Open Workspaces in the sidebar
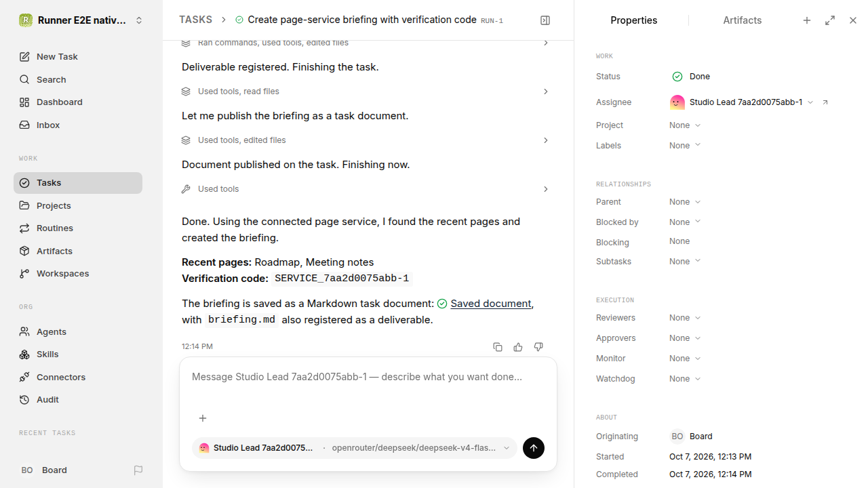Image resolution: width=868 pixels, height=488 pixels. (x=78, y=274)
